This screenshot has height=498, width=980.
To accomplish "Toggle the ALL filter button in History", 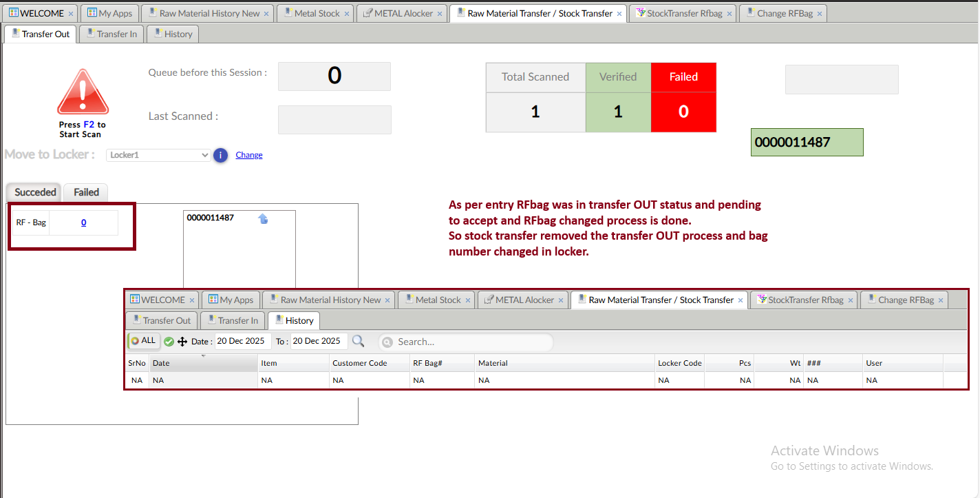I will 144,341.
